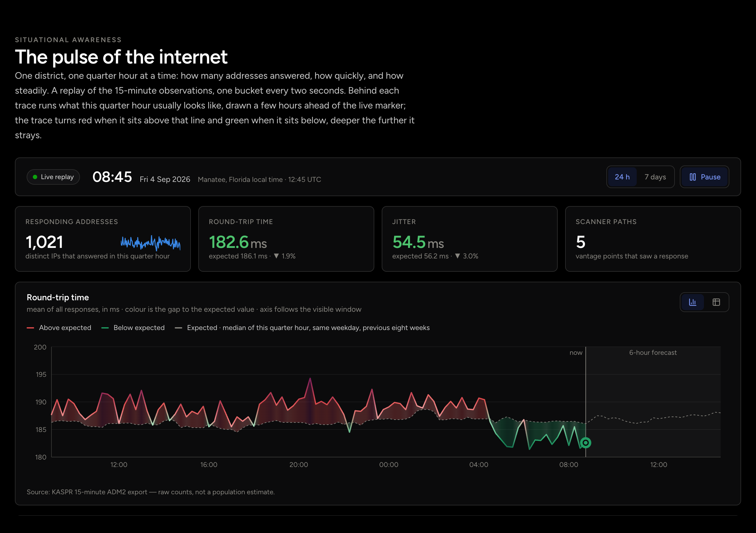756x533 pixels.
Task: Click the vantage points caption
Action: [632, 256]
